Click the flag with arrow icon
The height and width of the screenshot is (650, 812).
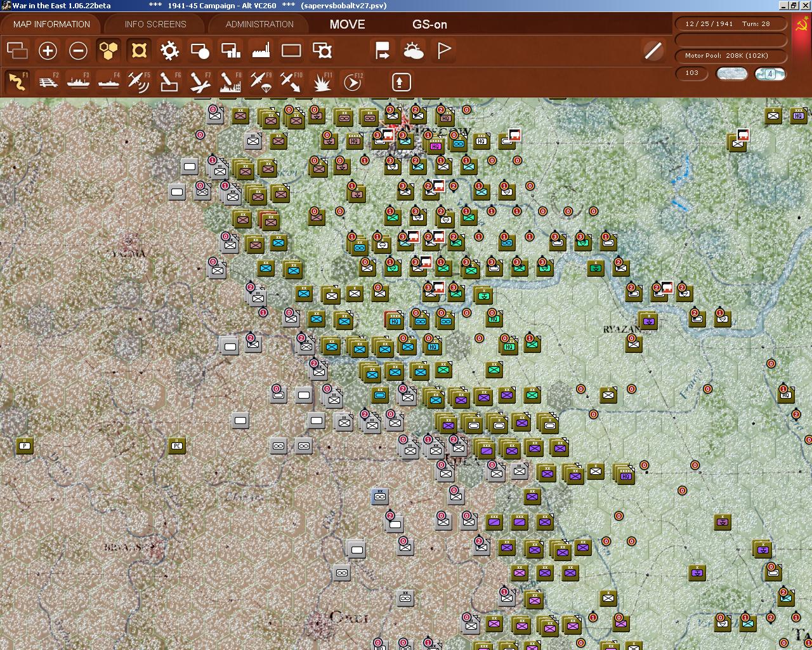(x=383, y=51)
